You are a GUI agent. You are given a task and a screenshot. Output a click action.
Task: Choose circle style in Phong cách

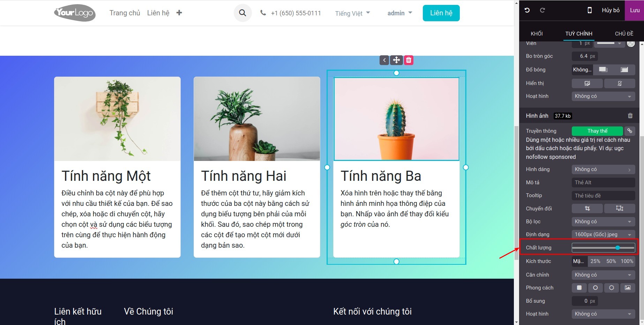click(596, 288)
